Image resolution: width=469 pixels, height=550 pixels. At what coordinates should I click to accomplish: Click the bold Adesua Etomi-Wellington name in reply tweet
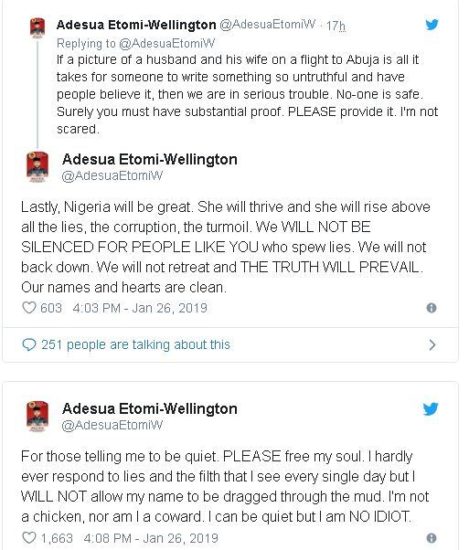tap(136, 25)
